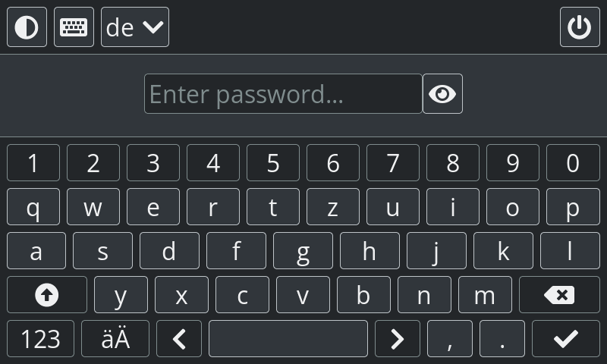This screenshot has height=364, width=607.
Task: Show password with the eye icon
Action: coord(442,93)
